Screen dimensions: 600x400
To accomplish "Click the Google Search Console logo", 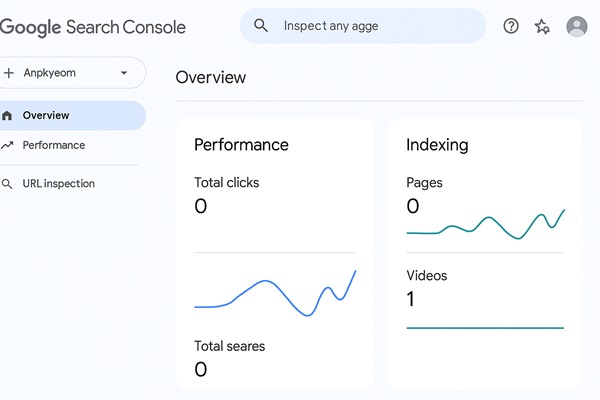I will coord(93,27).
